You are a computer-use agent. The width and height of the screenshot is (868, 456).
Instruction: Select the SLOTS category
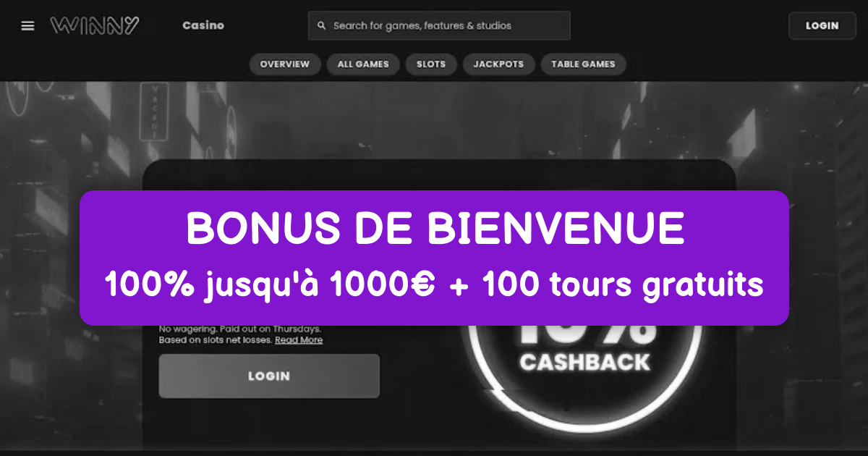(431, 64)
